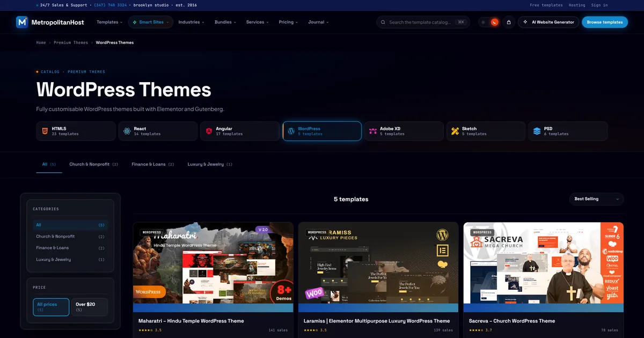Select the React 14 templates card
The width and height of the screenshot is (644, 338).
tap(158, 131)
